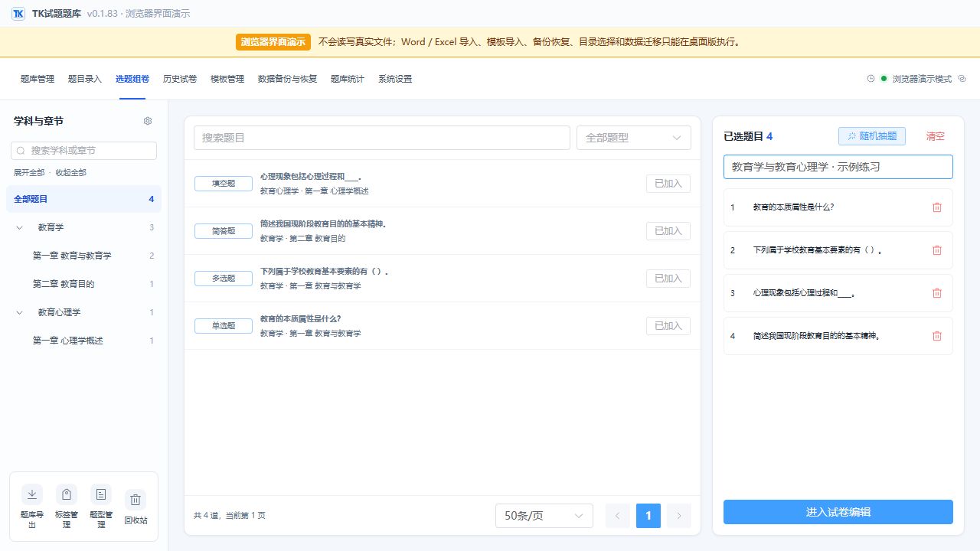This screenshot has height=551, width=980.
Task: Click page number 1 button
Action: (648, 516)
